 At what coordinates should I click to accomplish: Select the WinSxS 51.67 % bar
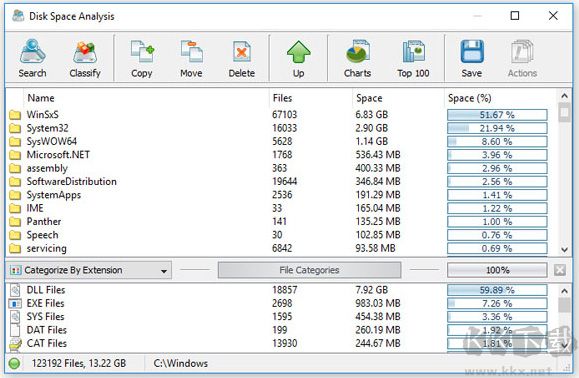click(497, 115)
